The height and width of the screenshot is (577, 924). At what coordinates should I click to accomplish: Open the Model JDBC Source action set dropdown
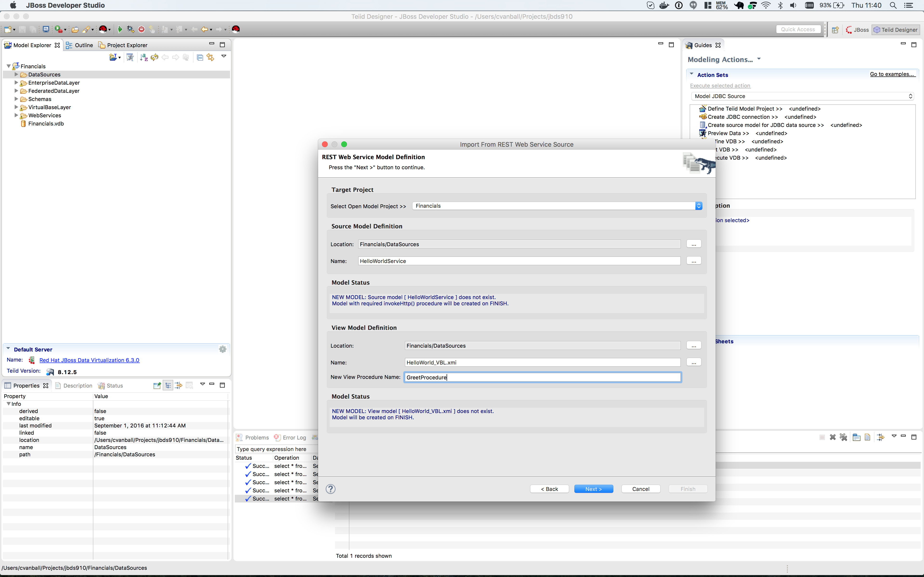click(802, 96)
